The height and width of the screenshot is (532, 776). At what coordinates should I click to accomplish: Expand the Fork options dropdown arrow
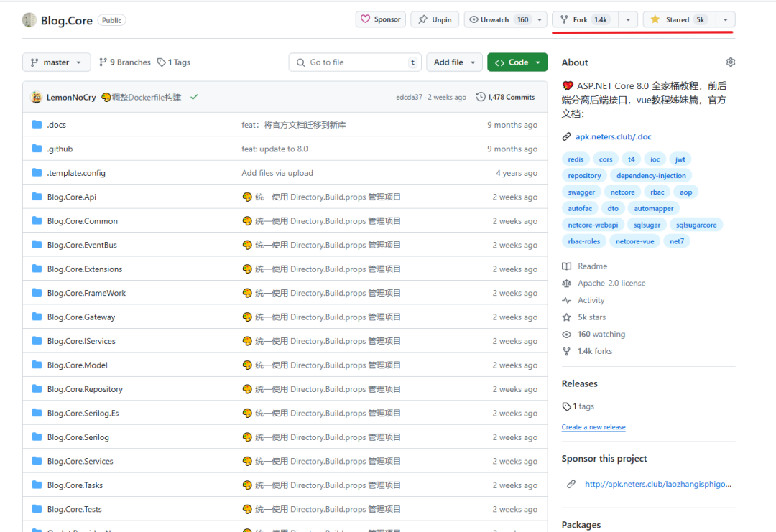click(x=628, y=20)
